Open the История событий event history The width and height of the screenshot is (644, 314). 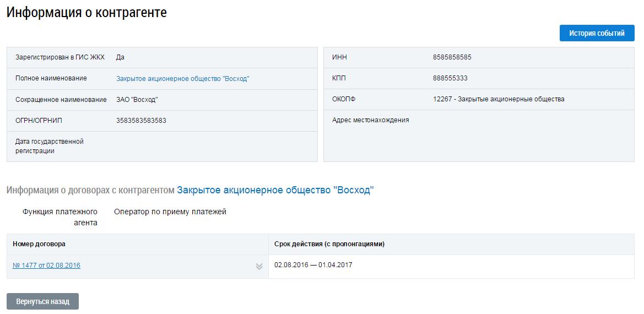597,33
